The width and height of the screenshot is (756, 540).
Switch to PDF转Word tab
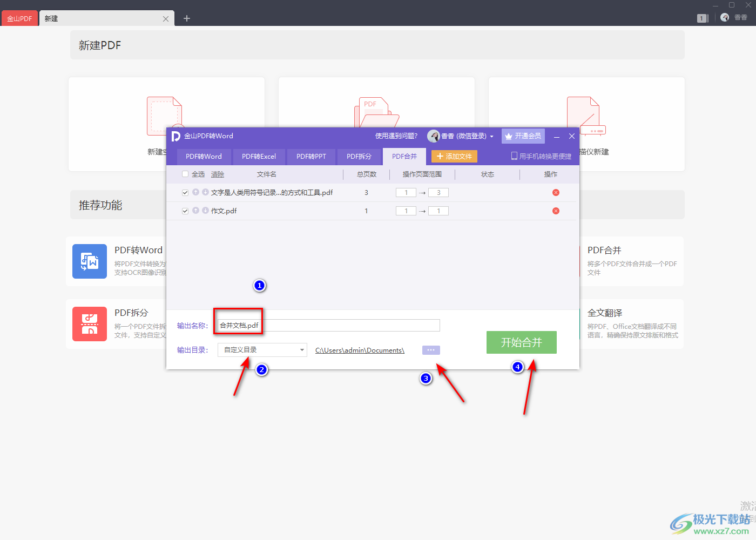(x=204, y=157)
